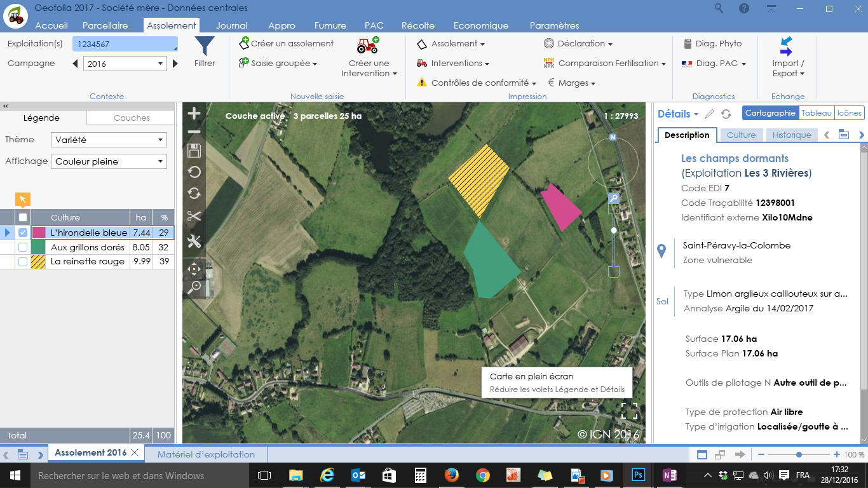This screenshot has height=488, width=868.
Task: Click the map refresh (circular arrows) icon
Action: (194, 194)
